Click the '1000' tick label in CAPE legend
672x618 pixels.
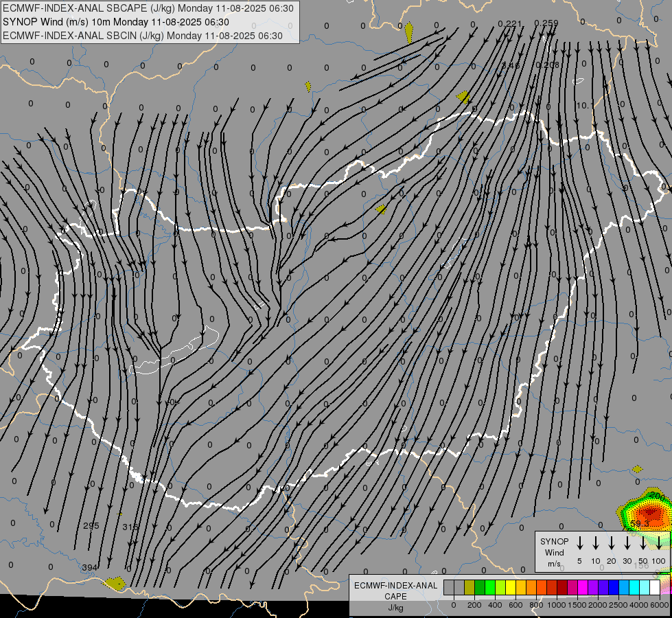tap(557, 605)
